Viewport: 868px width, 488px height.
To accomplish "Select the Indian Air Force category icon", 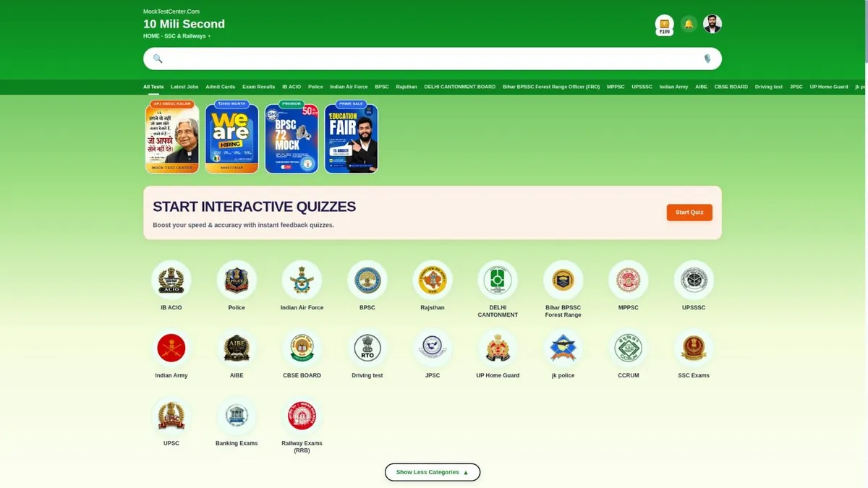I will (302, 281).
